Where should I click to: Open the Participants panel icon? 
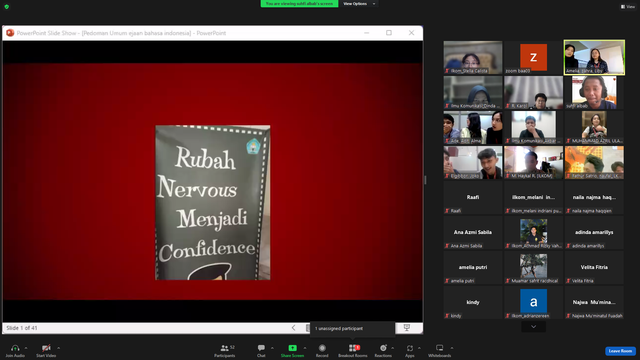pos(224,348)
